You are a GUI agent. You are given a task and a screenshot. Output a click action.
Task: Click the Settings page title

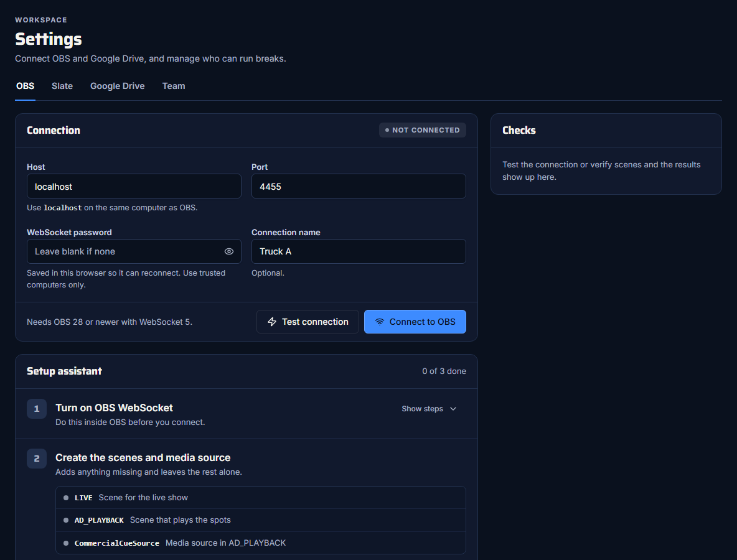(49, 39)
